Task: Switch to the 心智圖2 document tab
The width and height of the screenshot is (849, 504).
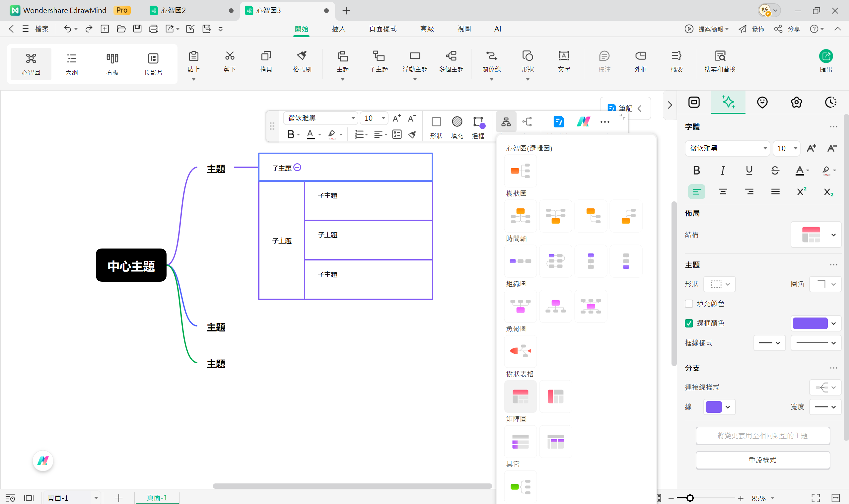Action: point(173,11)
